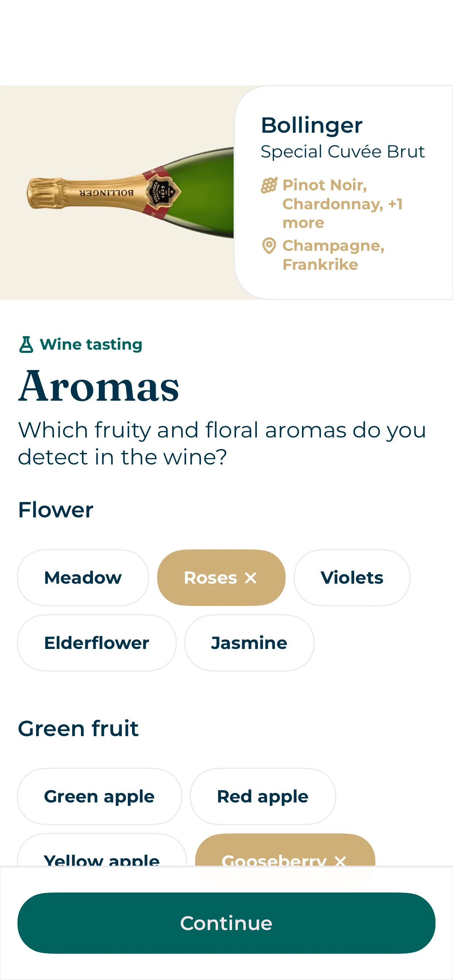Select the Violets aroma chip

[351, 577]
